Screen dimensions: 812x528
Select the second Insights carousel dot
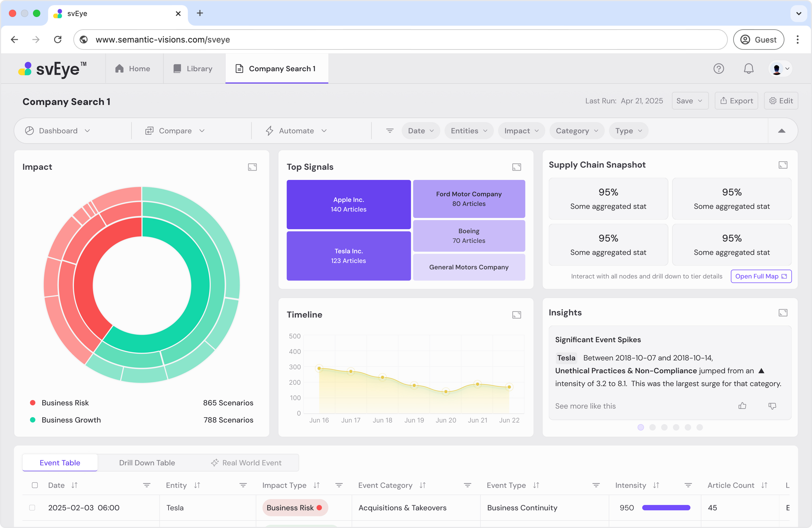[x=652, y=427]
